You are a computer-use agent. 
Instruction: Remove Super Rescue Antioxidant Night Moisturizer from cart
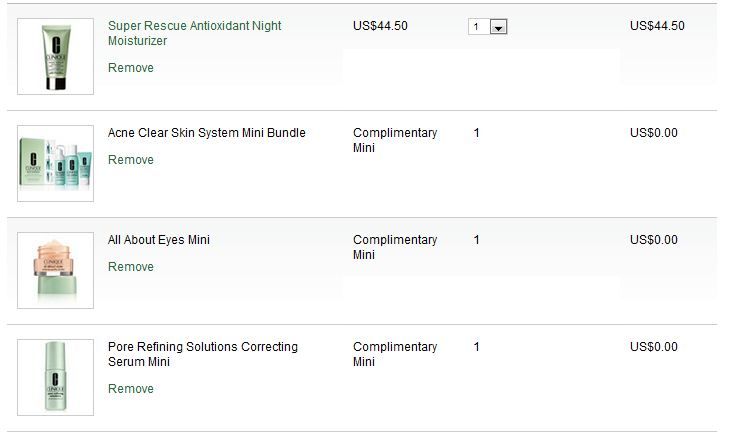[x=131, y=68]
